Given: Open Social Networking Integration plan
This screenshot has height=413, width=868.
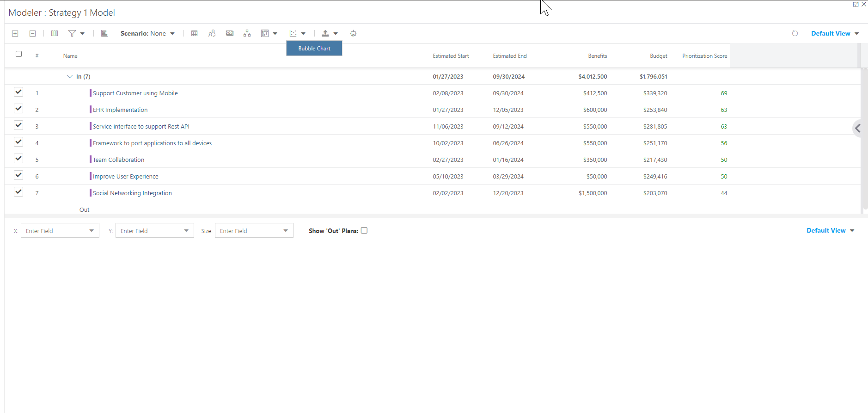Looking at the screenshot, I should coord(132,193).
